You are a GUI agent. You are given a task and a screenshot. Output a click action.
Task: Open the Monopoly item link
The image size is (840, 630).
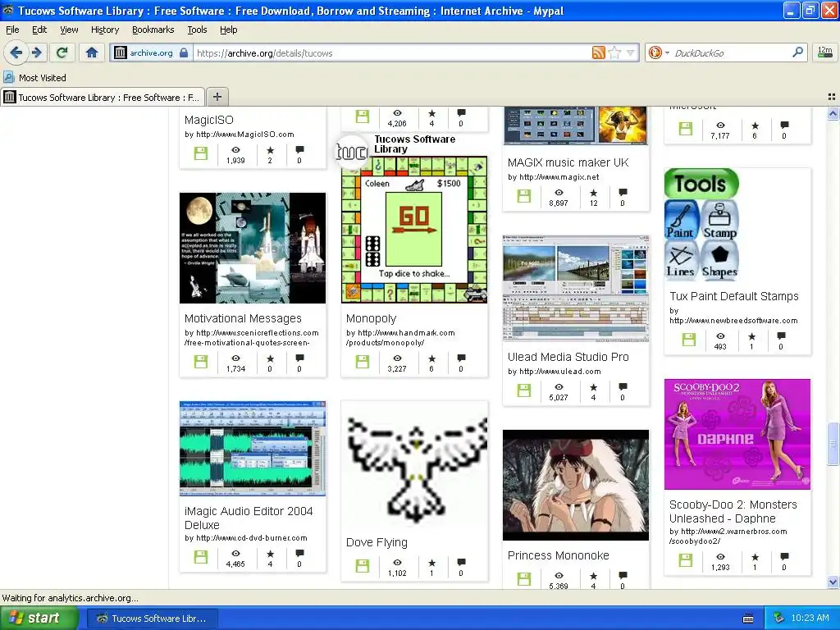click(372, 318)
